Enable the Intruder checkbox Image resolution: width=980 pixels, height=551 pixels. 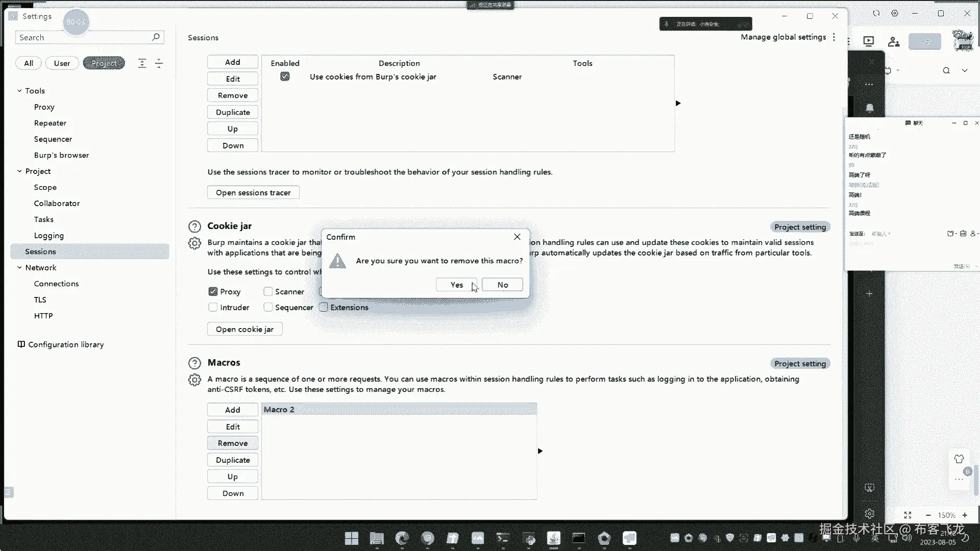(x=213, y=308)
